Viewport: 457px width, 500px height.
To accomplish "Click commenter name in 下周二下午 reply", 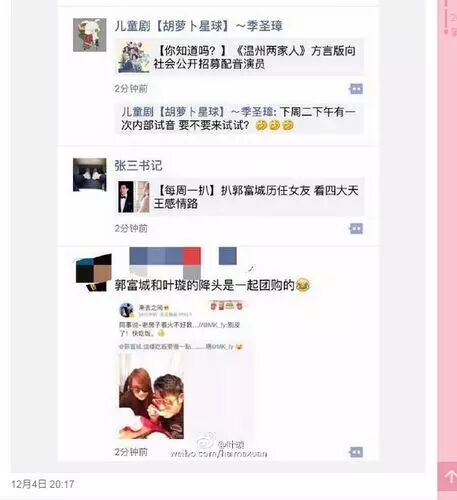I will pos(197,112).
